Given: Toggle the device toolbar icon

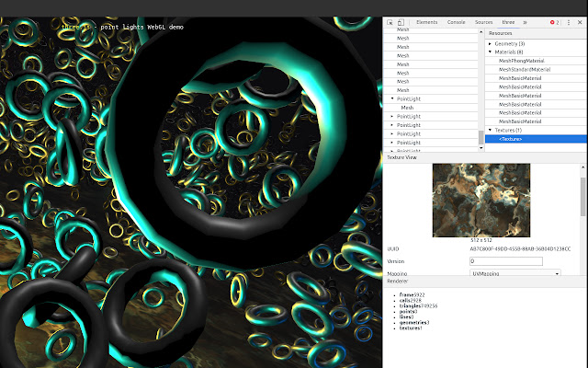Looking at the screenshot, I should tap(402, 21).
